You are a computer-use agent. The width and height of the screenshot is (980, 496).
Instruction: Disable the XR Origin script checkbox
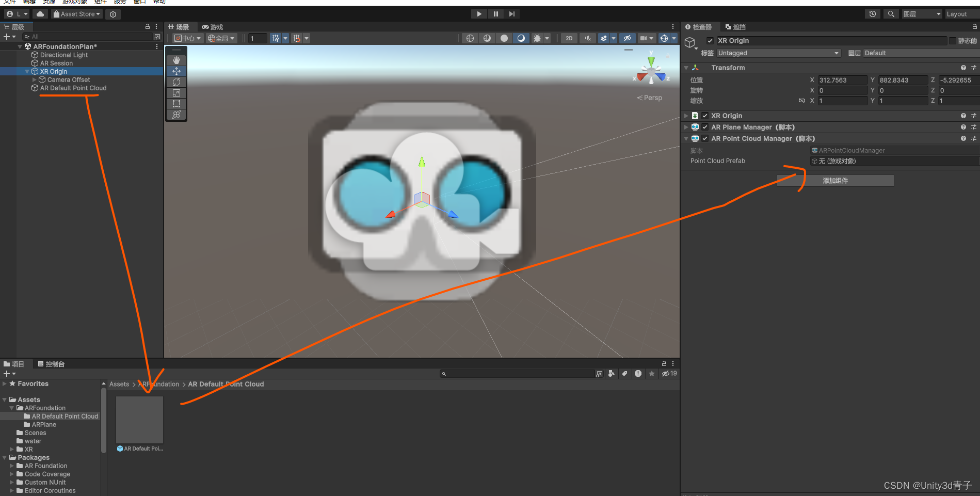[705, 116]
